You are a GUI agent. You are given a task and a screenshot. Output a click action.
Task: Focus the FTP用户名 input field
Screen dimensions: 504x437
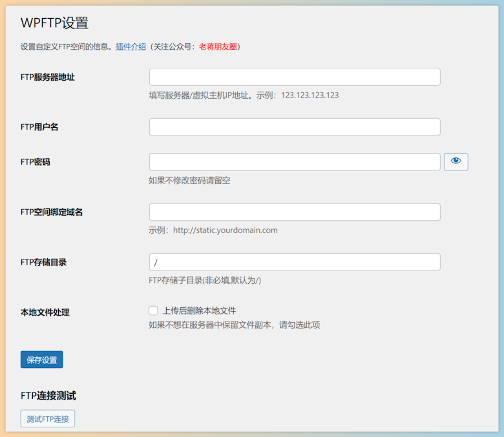click(x=295, y=127)
